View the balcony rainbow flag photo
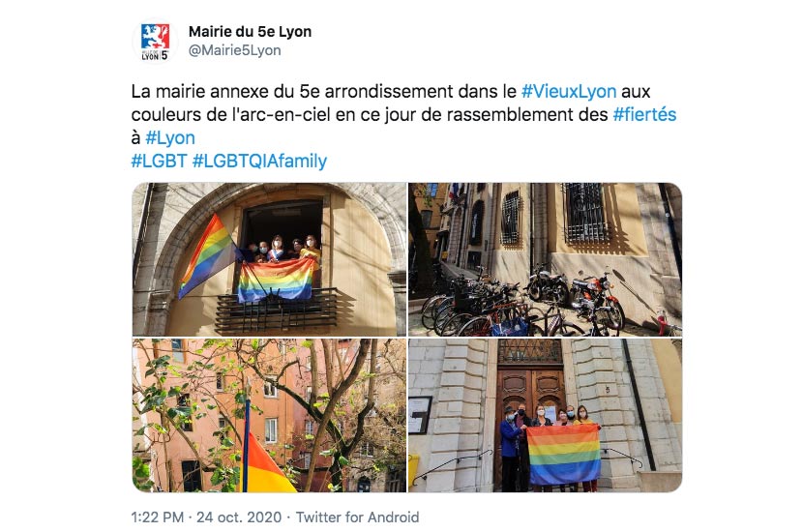 click(x=269, y=259)
